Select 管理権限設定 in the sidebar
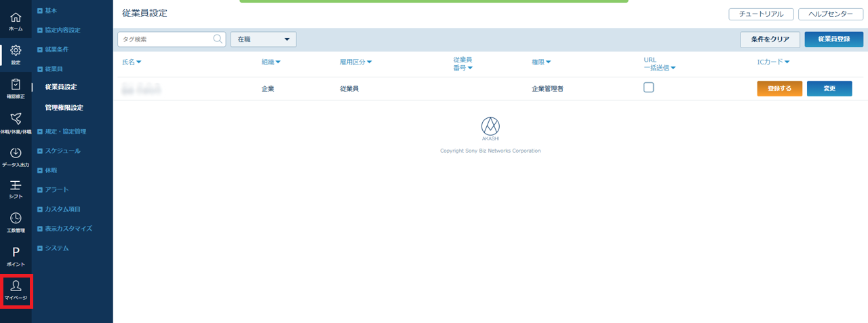The width and height of the screenshot is (868, 323). [64, 107]
